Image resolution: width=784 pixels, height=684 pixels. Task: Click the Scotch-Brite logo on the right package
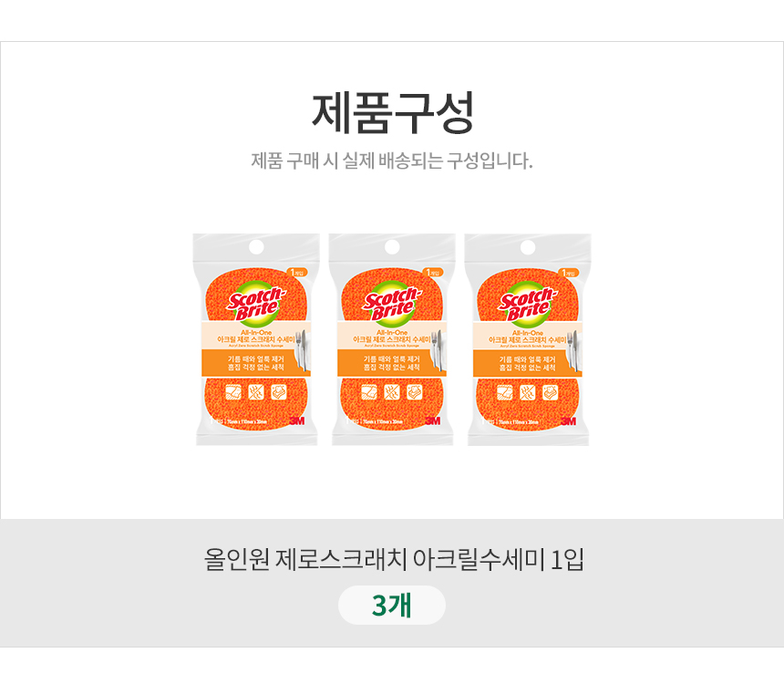528,304
